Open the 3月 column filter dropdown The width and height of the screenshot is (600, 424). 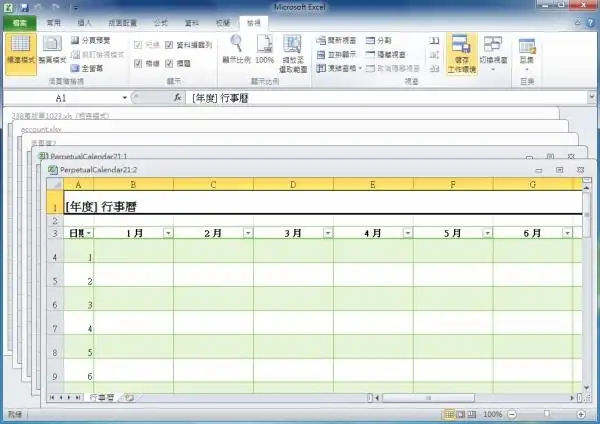tap(328, 233)
